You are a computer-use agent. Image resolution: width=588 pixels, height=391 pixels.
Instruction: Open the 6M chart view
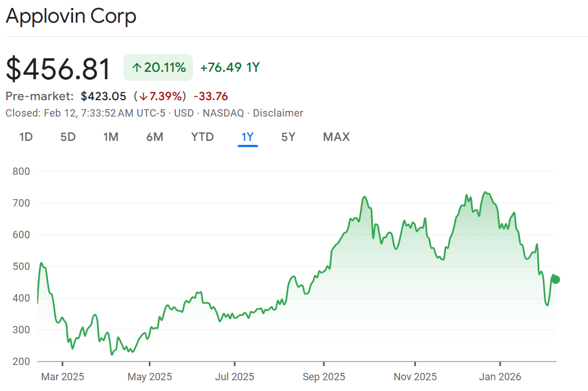pyautogui.click(x=154, y=137)
